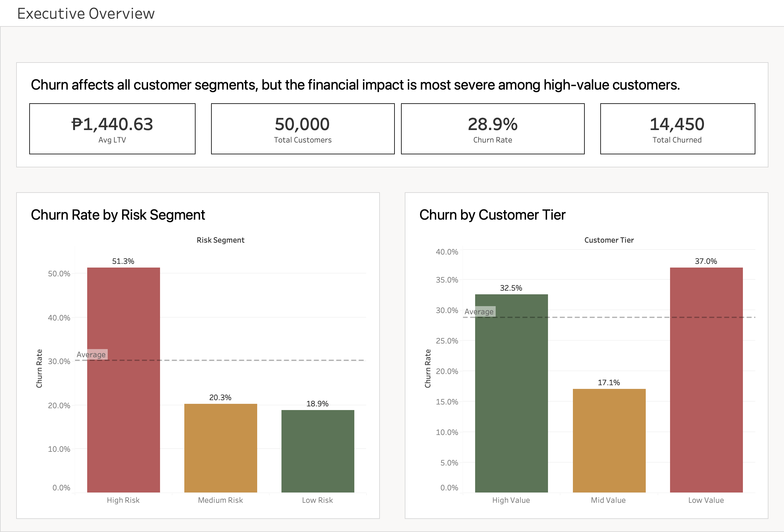This screenshot has width=784, height=532.
Task: Click the 18.9% bar label
Action: (x=318, y=404)
